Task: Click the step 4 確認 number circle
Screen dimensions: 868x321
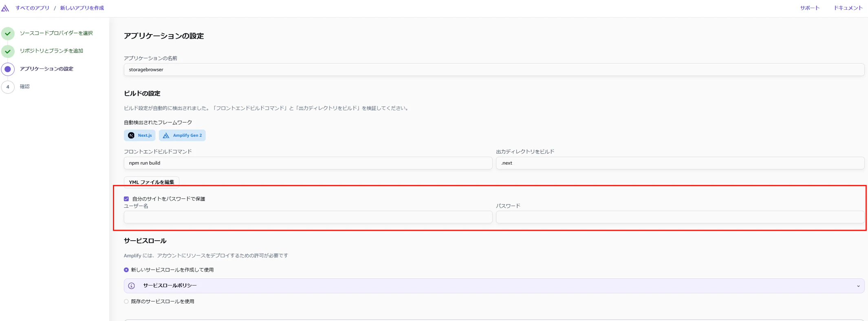Action: click(x=8, y=87)
